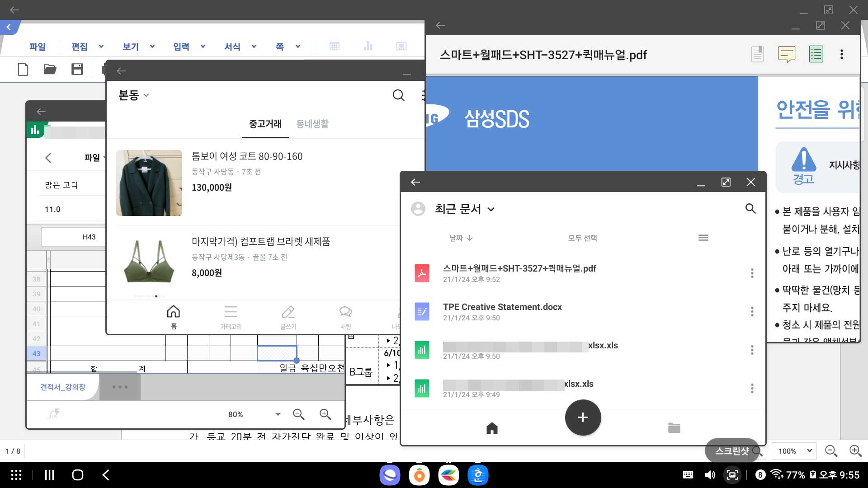Click the green list view icon in PDF viewer
Screen dimensions: 868x488
[x=816, y=55]
